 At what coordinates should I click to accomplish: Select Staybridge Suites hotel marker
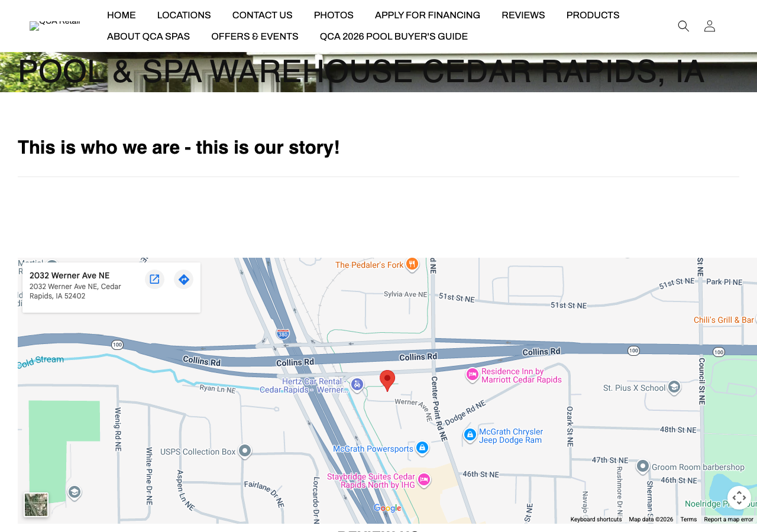click(424, 479)
